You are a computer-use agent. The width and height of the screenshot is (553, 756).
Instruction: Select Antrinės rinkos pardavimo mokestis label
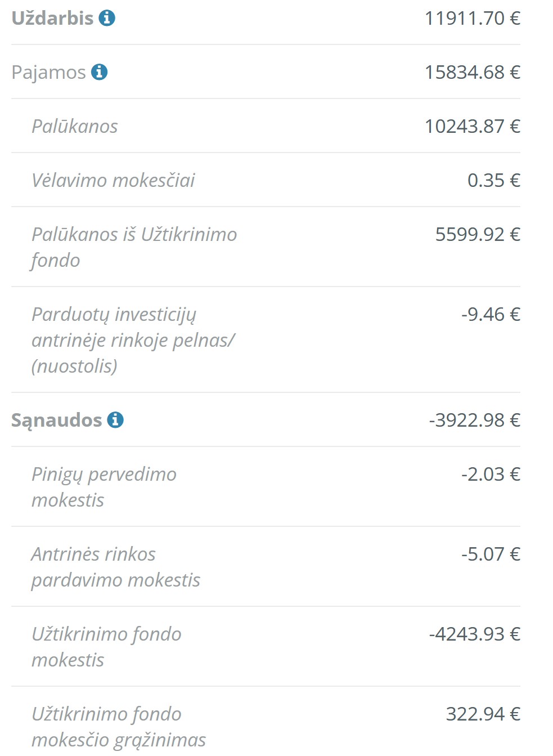115,567
